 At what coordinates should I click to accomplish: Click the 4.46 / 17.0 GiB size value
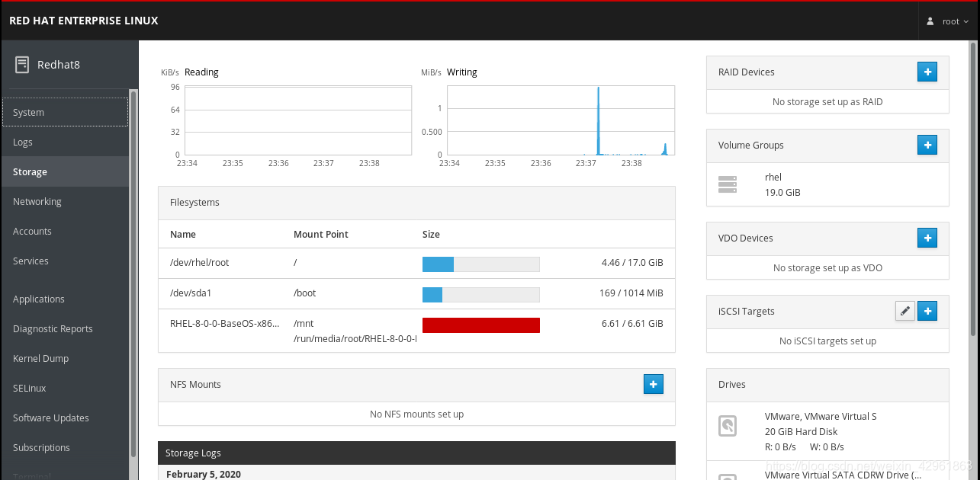[632, 263]
